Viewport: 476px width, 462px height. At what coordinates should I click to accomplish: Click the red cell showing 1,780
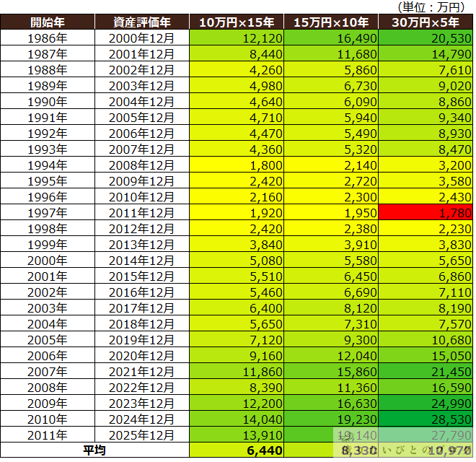click(x=425, y=212)
